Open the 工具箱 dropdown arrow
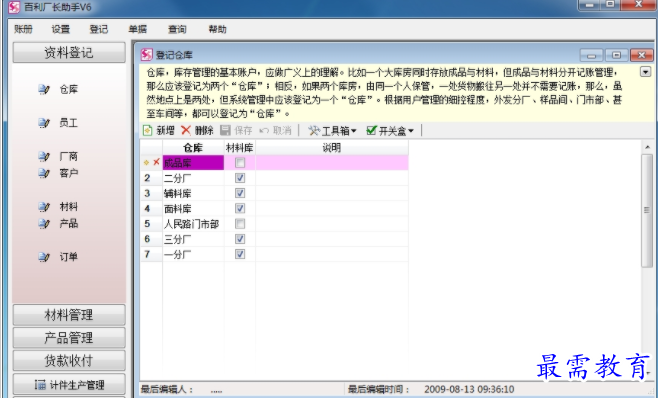 [x=354, y=131]
